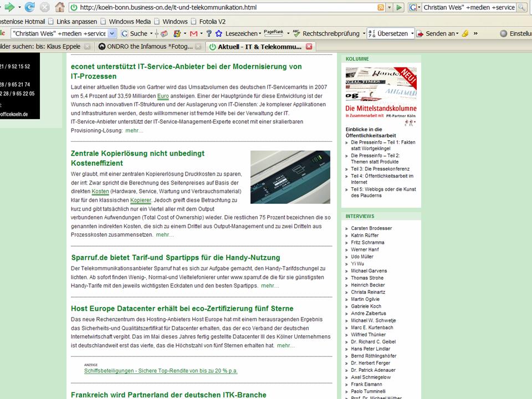Click the magnifier search icon in search box
This screenshot has height=399, width=532.
coord(521,7)
